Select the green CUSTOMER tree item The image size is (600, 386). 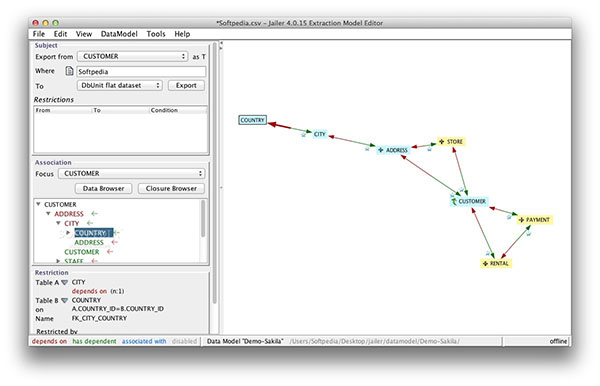coord(82,252)
